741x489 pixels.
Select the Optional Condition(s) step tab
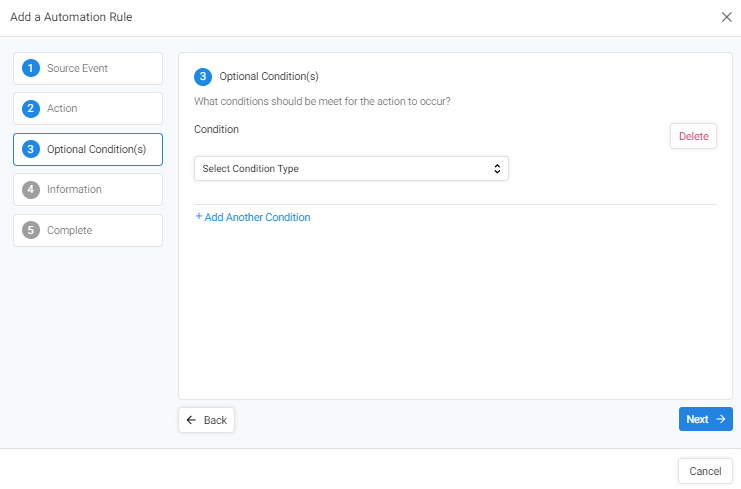(x=88, y=149)
